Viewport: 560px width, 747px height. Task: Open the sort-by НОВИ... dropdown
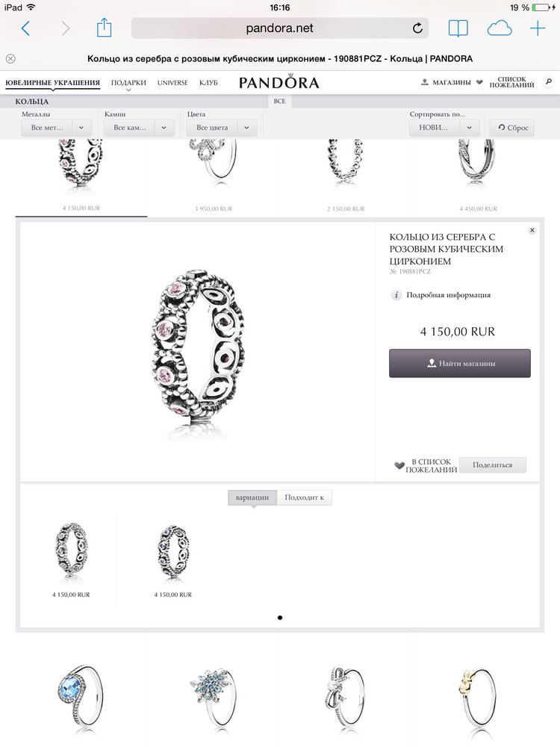click(x=444, y=128)
